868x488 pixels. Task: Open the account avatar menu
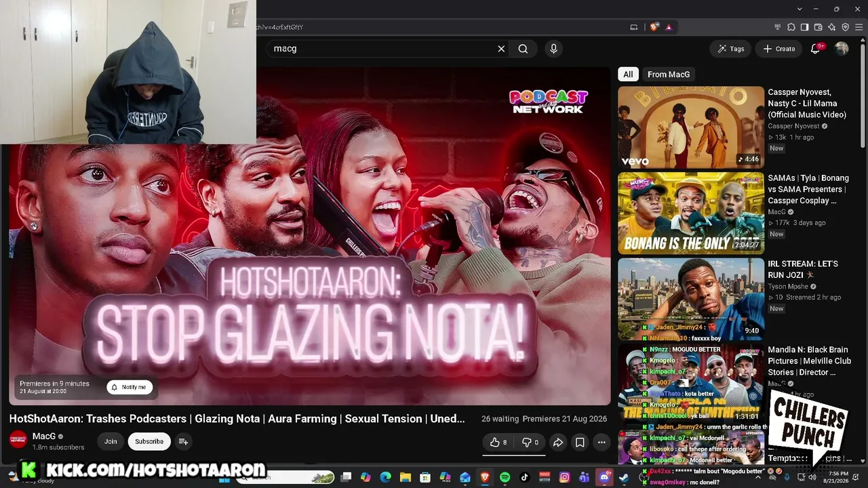click(x=842, y=49)
